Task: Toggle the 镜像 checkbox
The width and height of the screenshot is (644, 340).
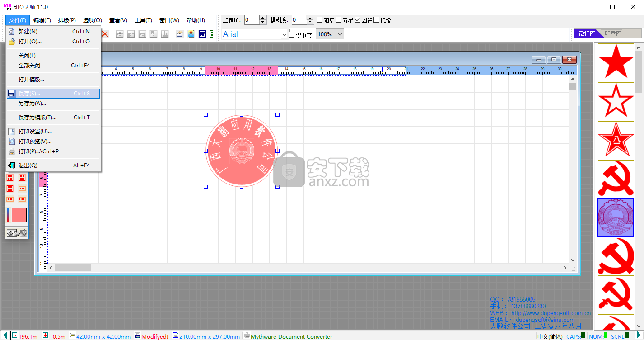Action: (376, 20)
